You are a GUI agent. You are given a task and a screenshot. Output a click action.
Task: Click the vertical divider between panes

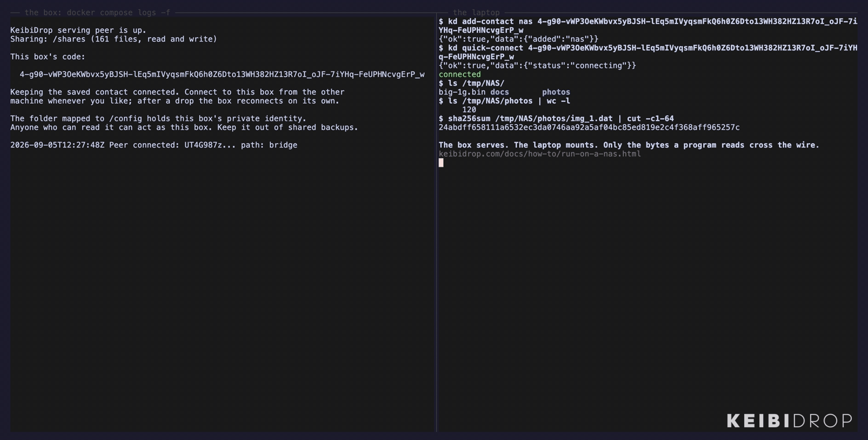point(436,223)
